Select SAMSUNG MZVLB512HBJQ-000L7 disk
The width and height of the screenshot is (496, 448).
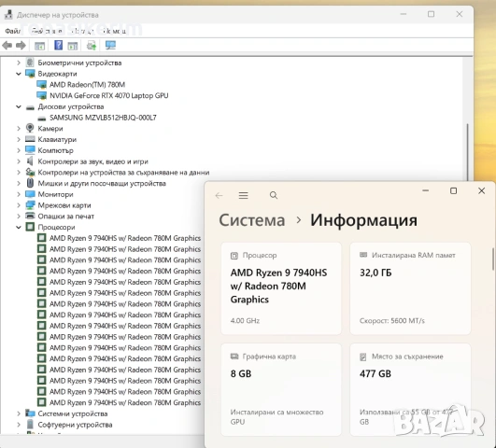[103, 118]
